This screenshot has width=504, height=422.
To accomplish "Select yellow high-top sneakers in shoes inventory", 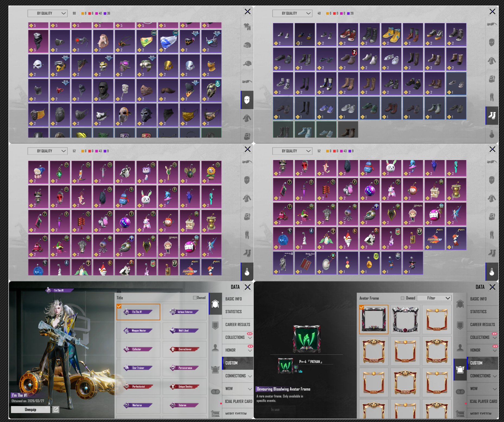I will 391,34.
